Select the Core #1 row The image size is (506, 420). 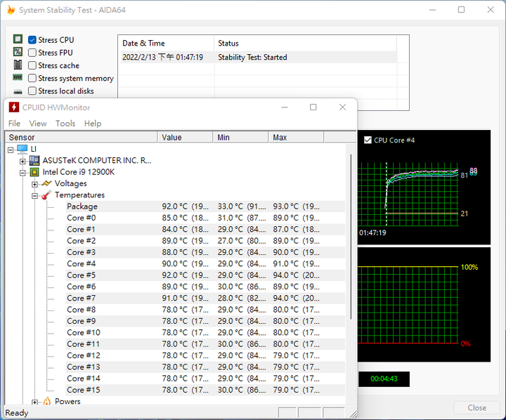point(205,230)
